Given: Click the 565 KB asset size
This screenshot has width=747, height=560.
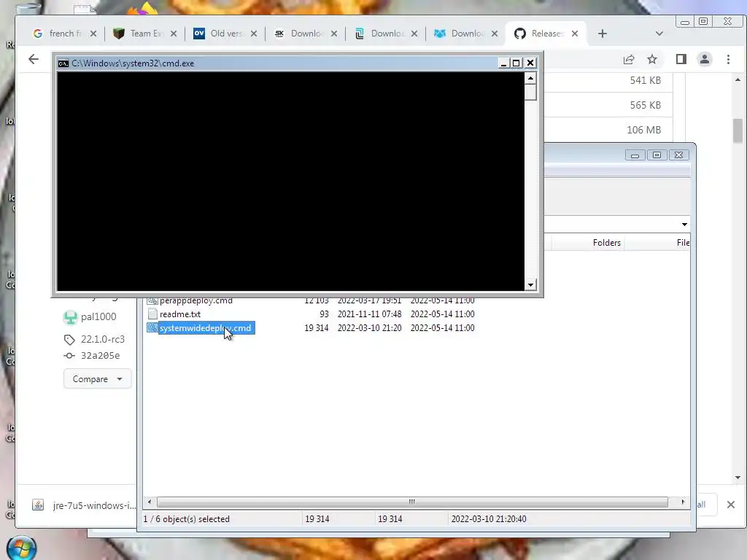Looking at the screenshot, I should click(x=646, y=105).
